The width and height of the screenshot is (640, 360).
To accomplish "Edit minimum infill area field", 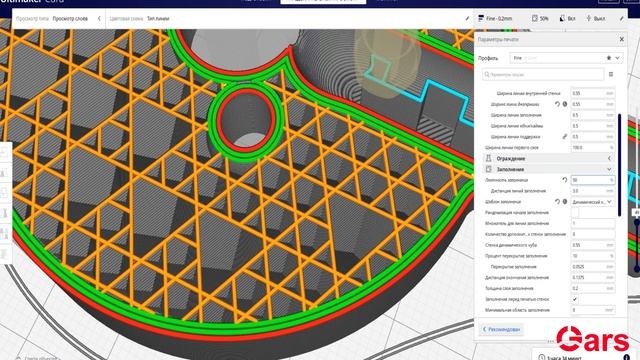I will point(593,310).
